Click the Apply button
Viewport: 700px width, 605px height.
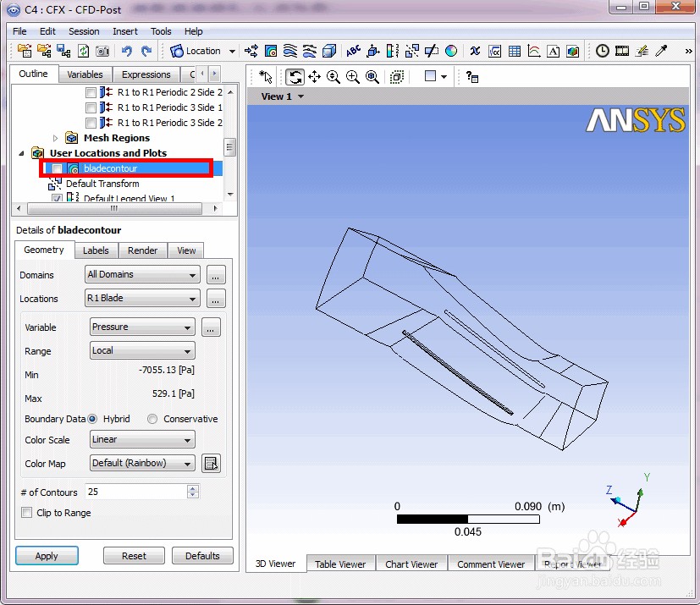tap(47, 555)
